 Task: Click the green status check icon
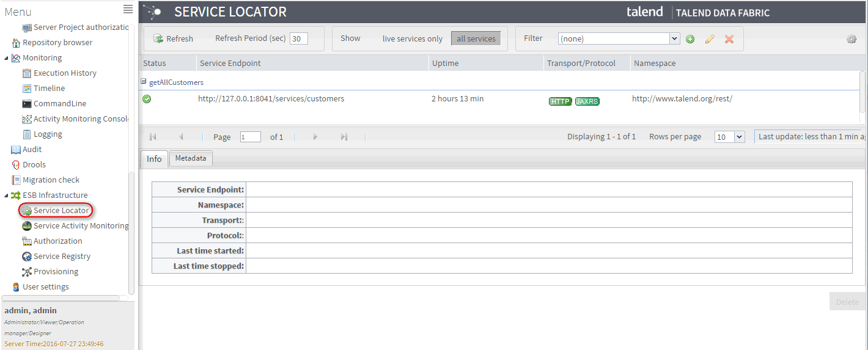[147, 99]
